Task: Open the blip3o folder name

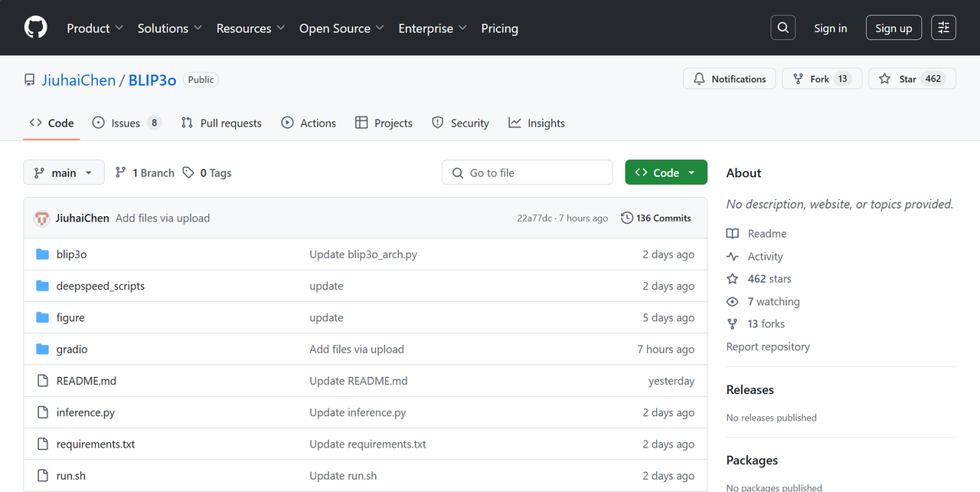Action: 71,254
